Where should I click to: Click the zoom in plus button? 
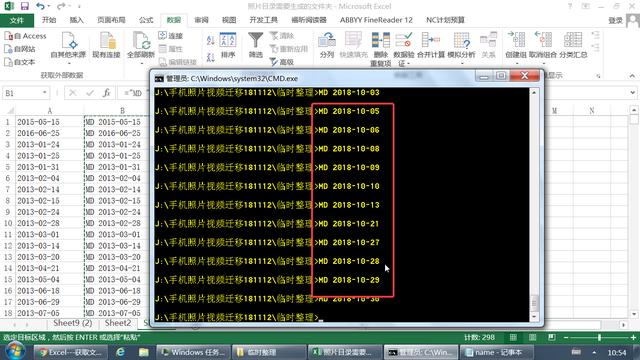tap(633, 338)
